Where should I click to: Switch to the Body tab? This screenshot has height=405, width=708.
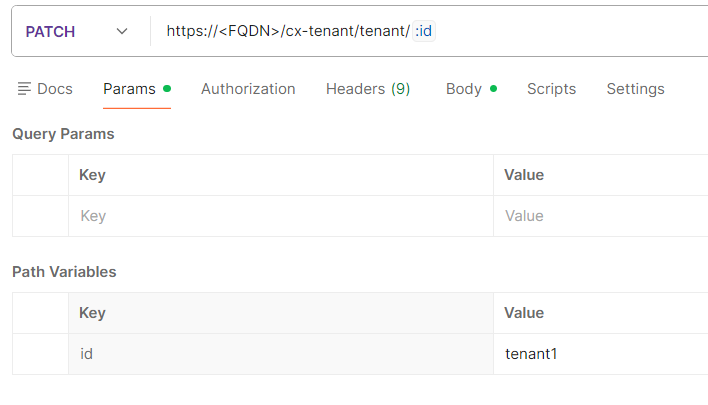pyautogui.click(x=464, y=89)
